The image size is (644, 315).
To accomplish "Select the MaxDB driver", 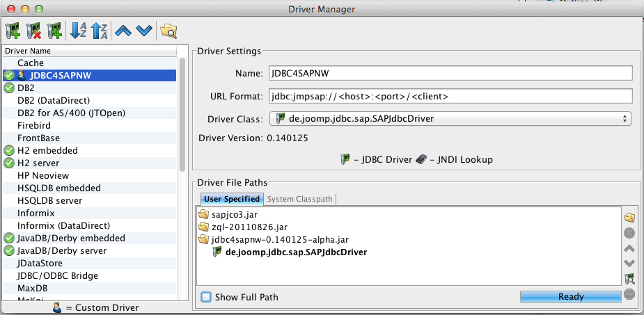I will coord(90,288).
